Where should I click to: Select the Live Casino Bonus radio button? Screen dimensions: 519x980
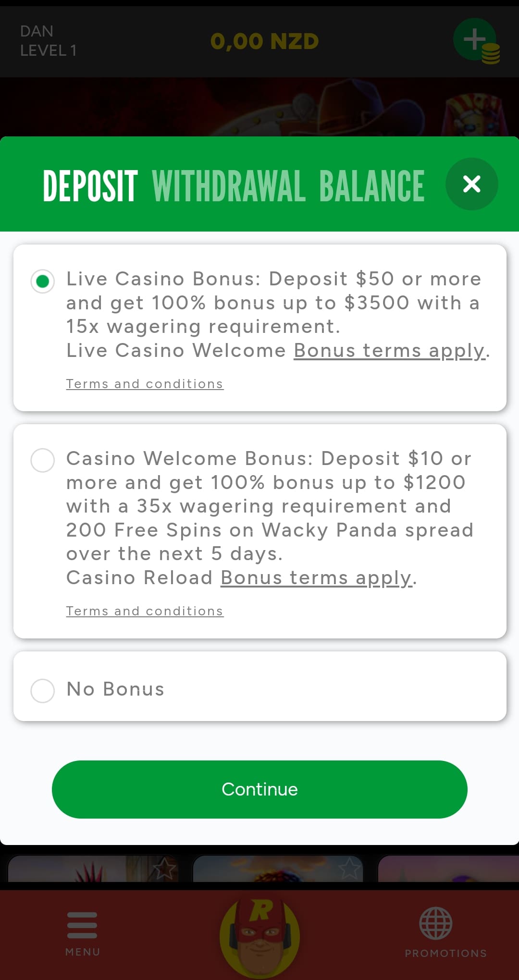pyautogui.click(x=43, y=281)
